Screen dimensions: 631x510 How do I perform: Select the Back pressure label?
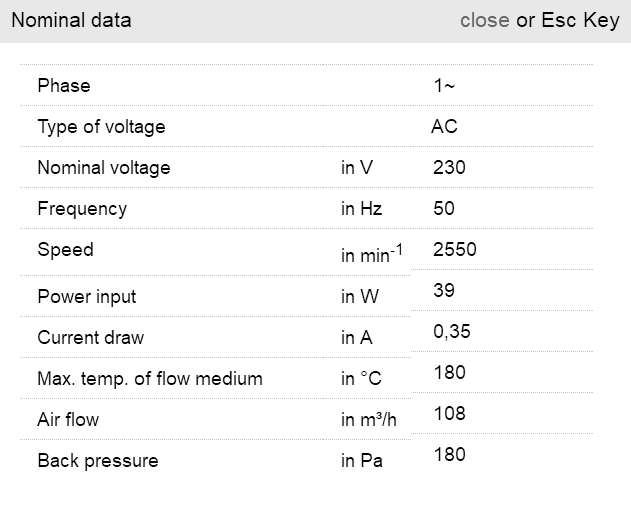98,461
